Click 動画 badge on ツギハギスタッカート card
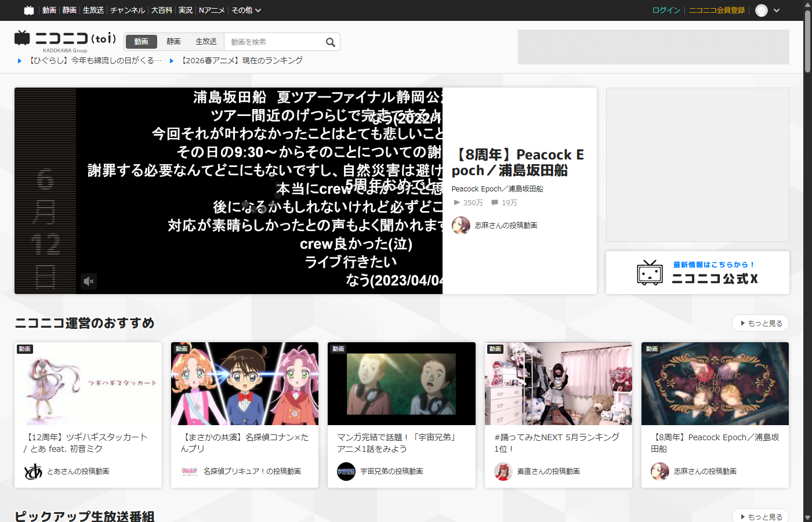 (x=25, y=349)
